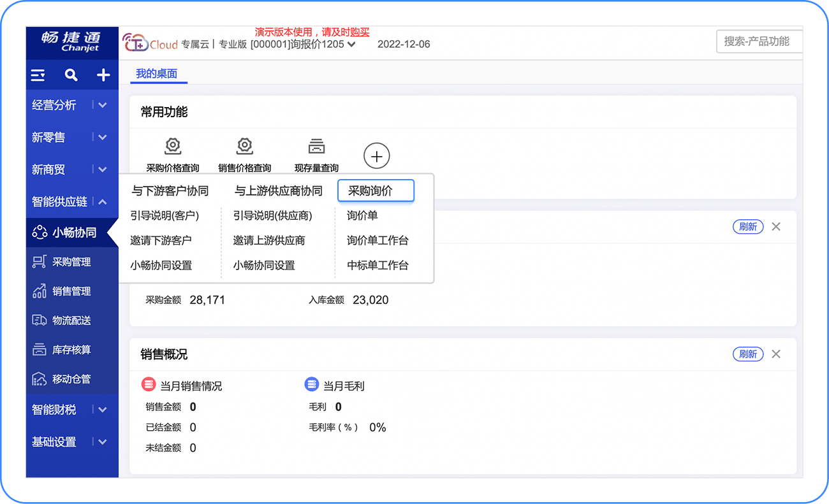Click the plus icon in the sidebar header
The image size is (829, 504).
pos(103,75)
